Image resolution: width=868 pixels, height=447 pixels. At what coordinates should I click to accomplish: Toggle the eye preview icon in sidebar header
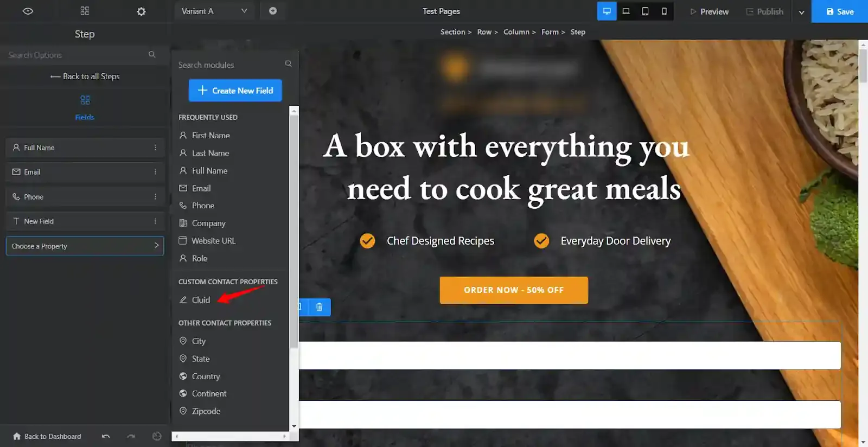click(28, 11)
